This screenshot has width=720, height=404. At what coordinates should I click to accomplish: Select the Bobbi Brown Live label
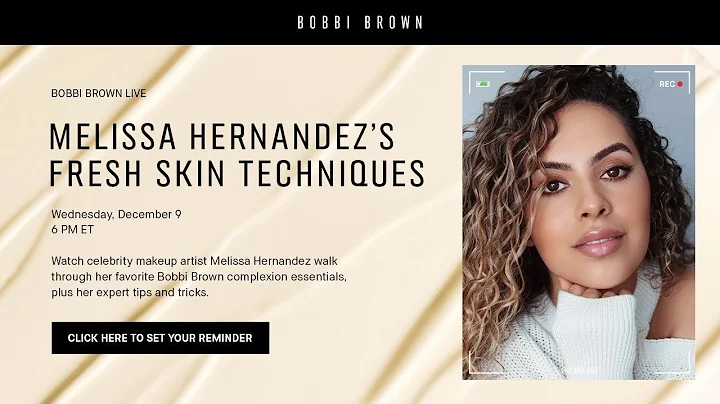pos(99,93)
